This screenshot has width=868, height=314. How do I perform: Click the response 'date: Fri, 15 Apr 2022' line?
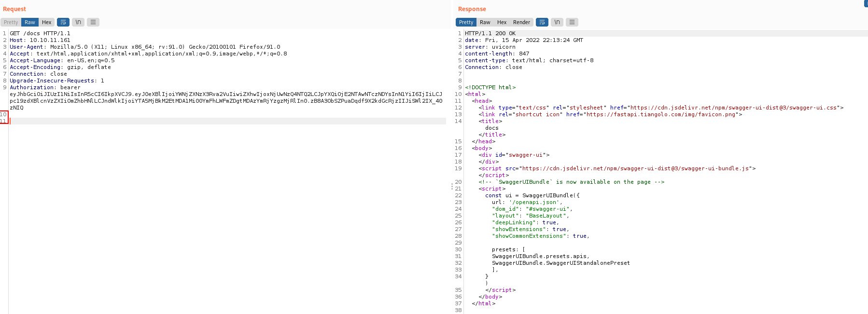coord(524,41)
